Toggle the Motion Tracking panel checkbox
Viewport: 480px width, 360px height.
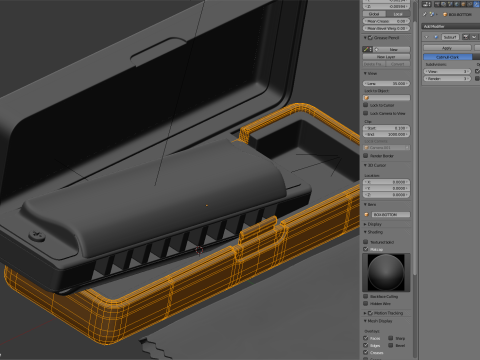pyautogui.click(x=370, y=313)
